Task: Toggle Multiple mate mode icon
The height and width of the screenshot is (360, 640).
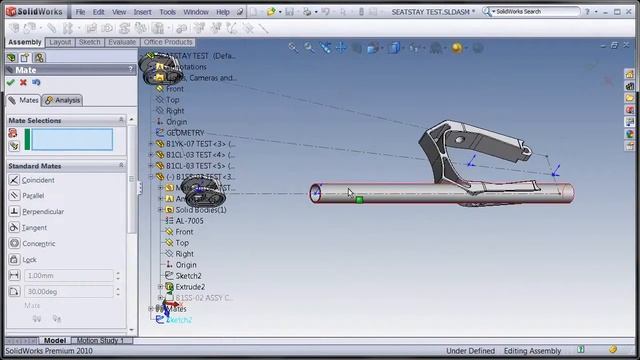Action: pyautogui.click(x=14, y=146)
